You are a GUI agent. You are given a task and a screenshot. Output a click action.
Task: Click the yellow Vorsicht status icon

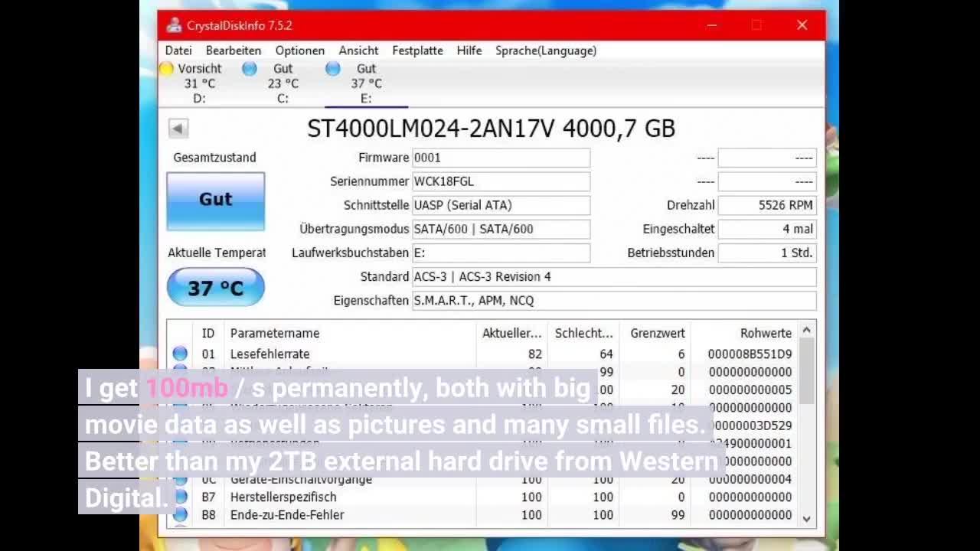tap(166, 69)
